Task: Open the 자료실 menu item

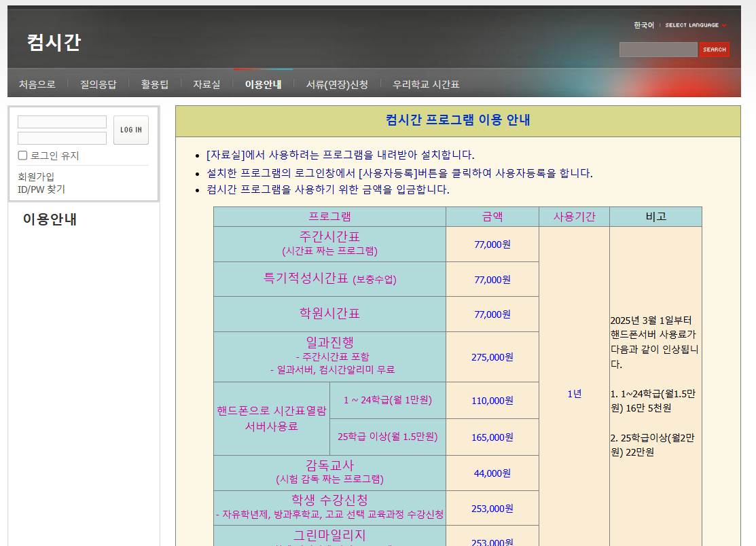Action: (x=206, y=84)
